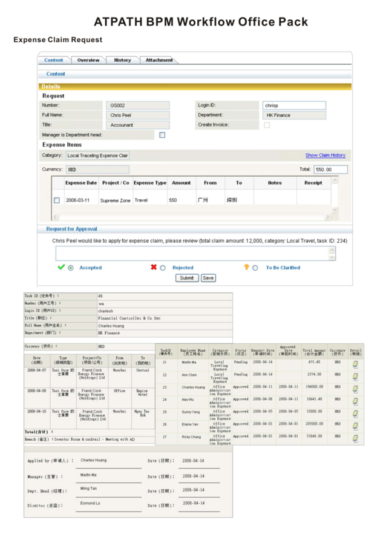Switch to the Attachment tab
Image resolution: width=392 pixels, height=534 pixels.
159,60
